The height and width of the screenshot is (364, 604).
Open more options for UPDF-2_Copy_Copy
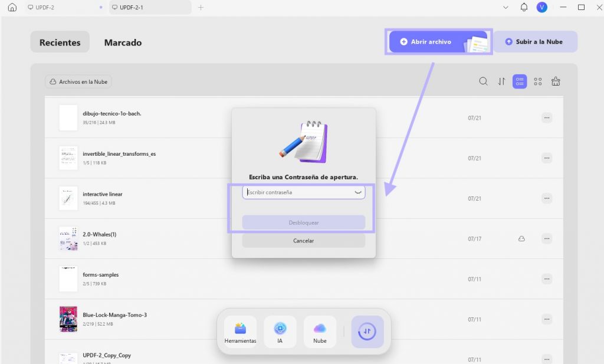pos(547,359)
